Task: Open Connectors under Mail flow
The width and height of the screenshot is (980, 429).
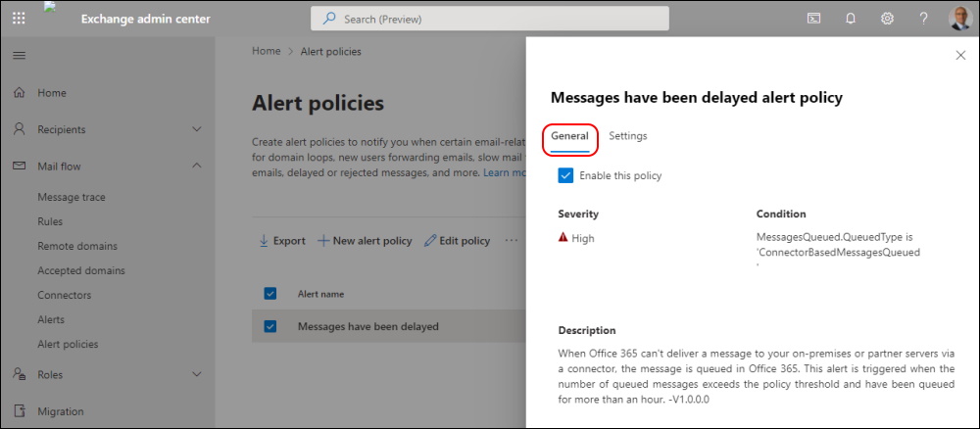Action: click(65, 295)
